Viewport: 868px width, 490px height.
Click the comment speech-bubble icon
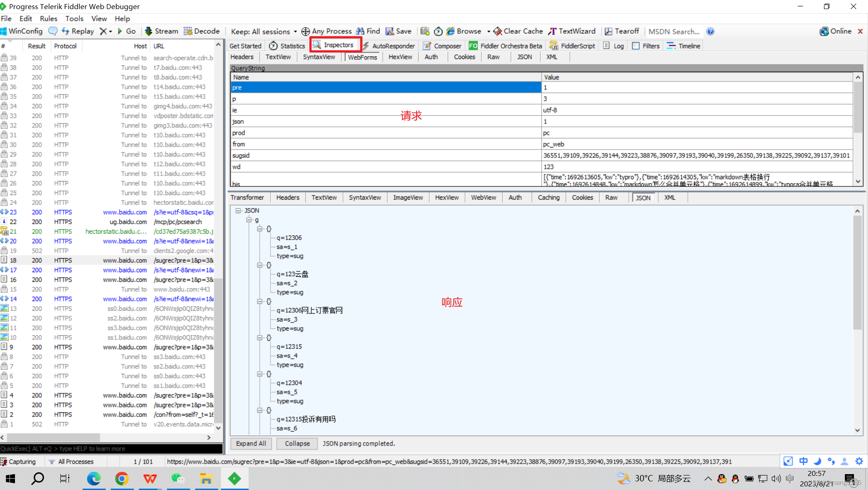click(x=53, y=31)
